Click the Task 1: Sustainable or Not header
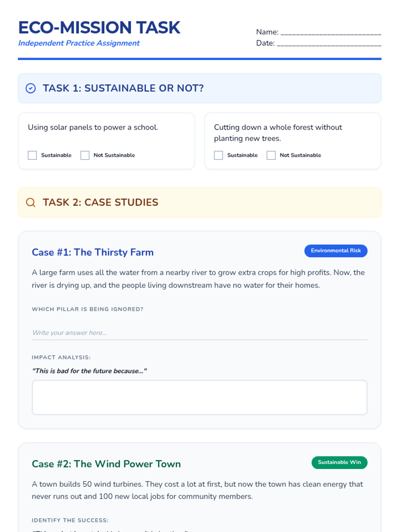This screenshot has height=532, width=399. pyautogui.click(x=123, y=88)
